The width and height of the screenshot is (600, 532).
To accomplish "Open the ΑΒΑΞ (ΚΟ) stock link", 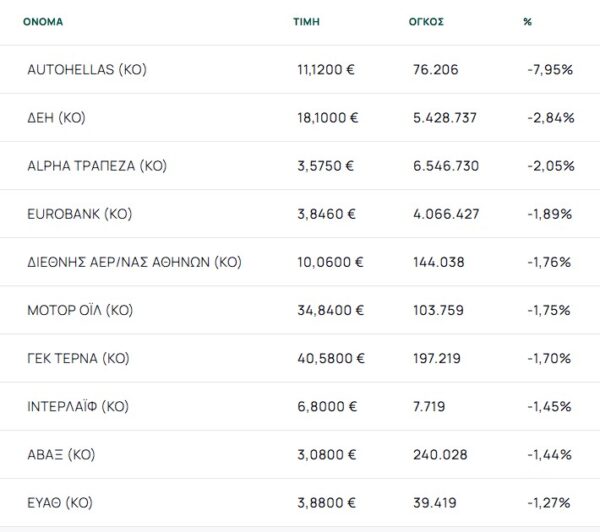I will [x=60, y=454].
